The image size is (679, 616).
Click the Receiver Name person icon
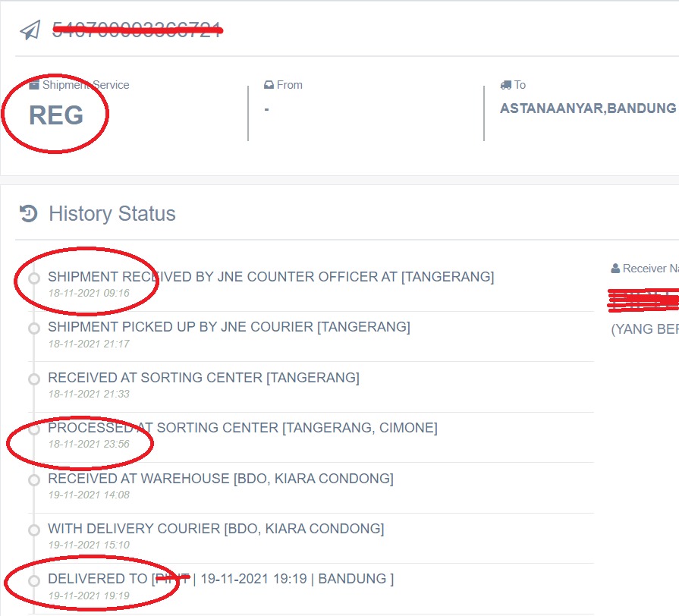click(x=615, y=269)
